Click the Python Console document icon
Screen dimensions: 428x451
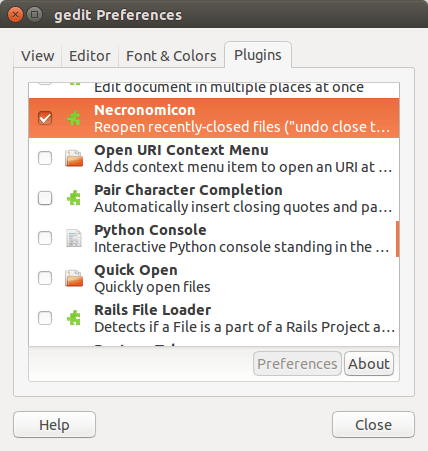pos(74,238)
